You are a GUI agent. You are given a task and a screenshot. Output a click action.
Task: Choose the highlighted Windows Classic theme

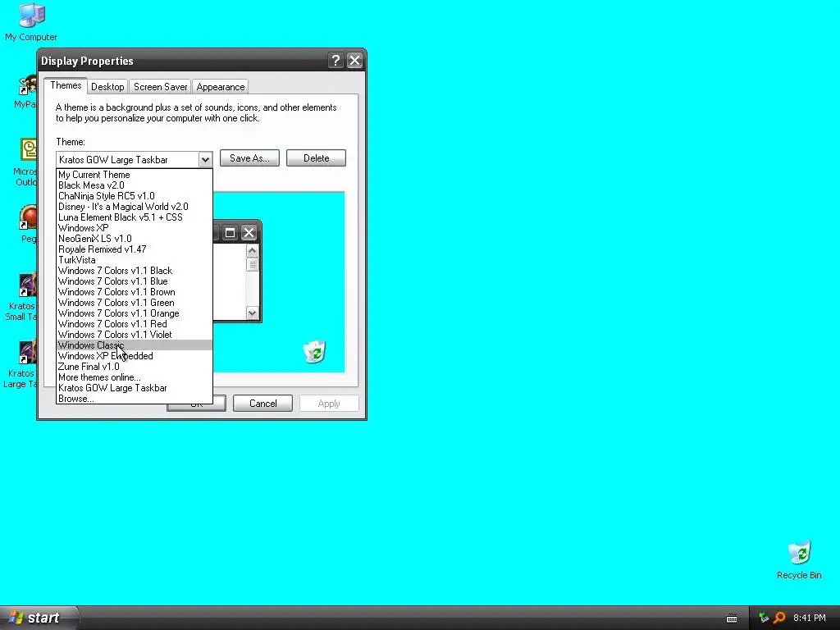pos(135,345)
